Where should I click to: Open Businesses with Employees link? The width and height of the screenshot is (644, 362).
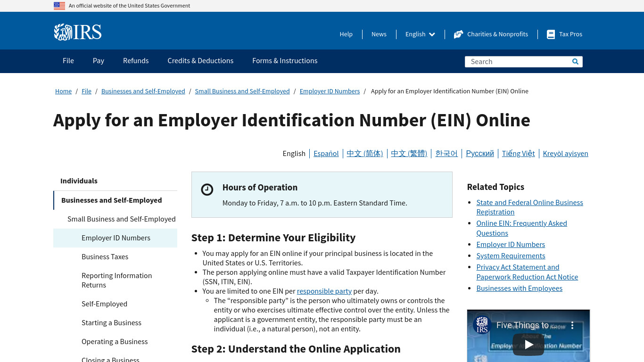click(519, 288)
